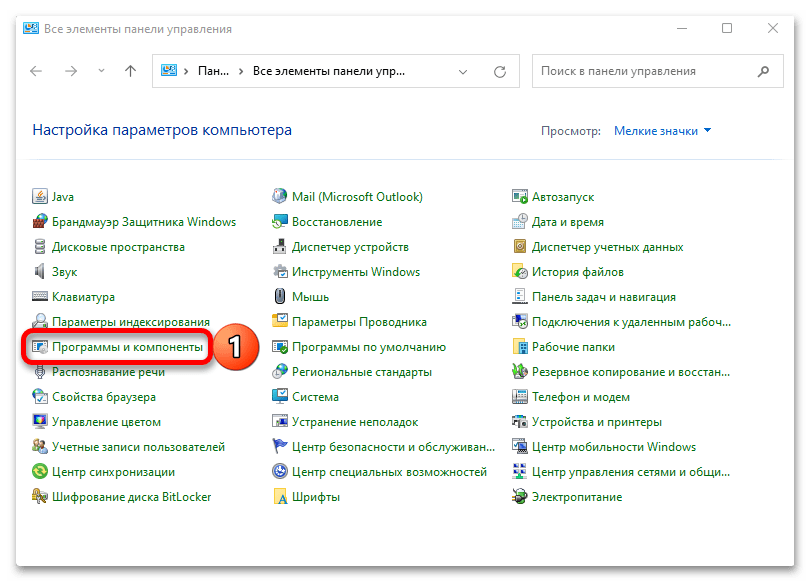
Task: Click the Программы по умолчанию icon
Action: click(x=279, y=347)
